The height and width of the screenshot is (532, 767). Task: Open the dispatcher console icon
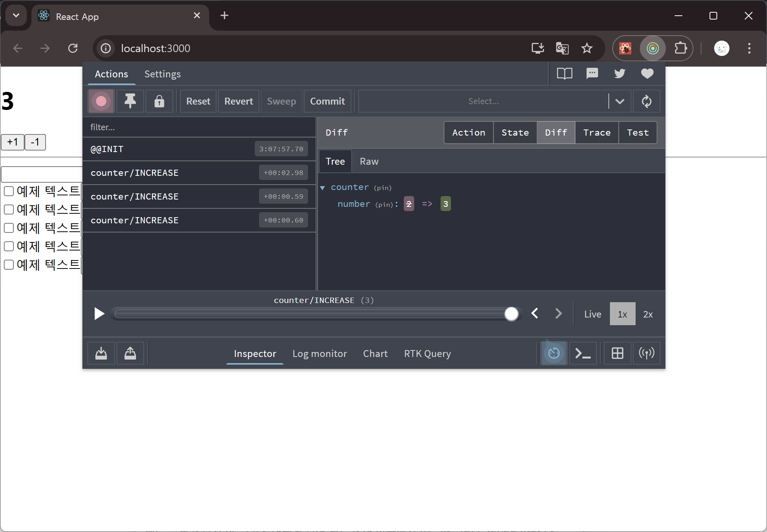click(x=583, y=353)
